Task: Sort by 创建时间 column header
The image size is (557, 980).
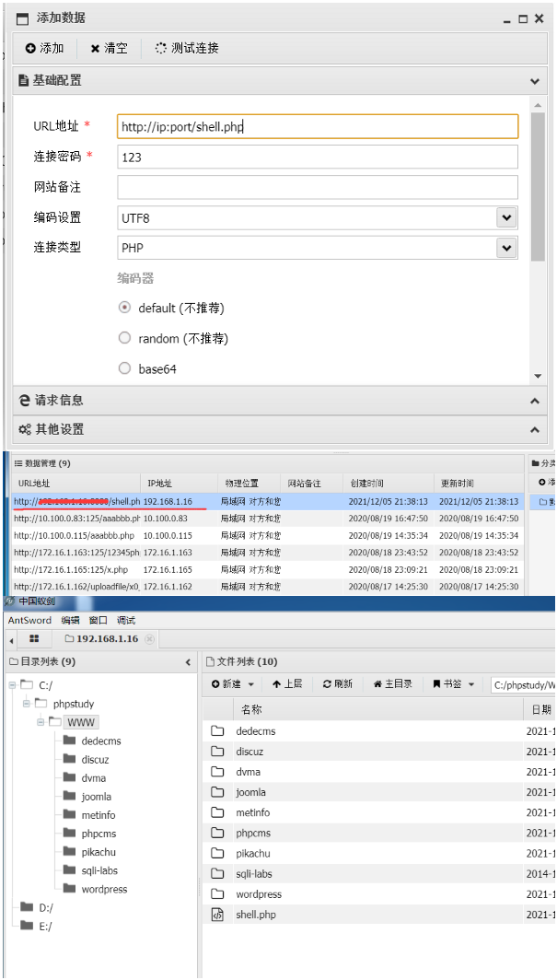Action: (x=388, y=484)
